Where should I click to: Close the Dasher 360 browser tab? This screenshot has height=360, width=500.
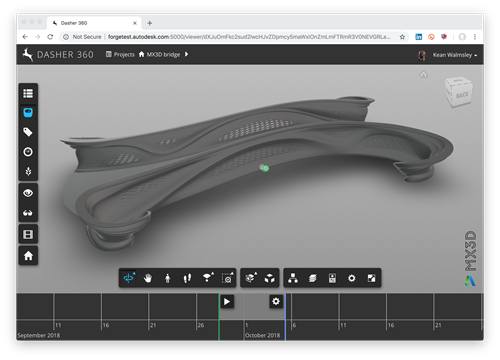tap(135, 23)
